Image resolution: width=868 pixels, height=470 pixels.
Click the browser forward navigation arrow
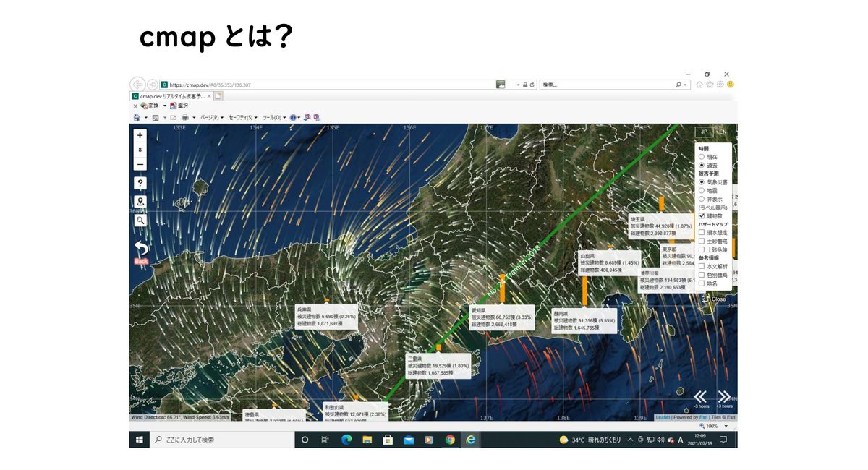click(153, 85)
